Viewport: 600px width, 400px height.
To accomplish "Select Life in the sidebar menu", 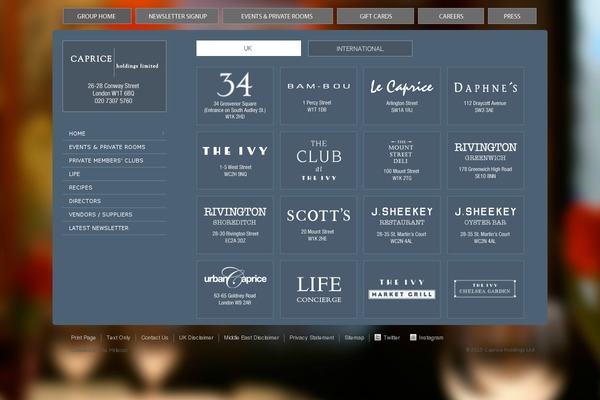I will tap(114, 174).
